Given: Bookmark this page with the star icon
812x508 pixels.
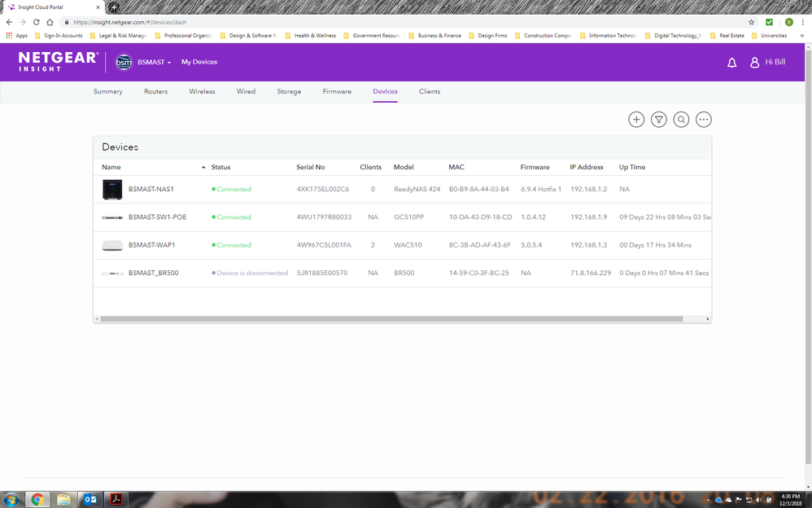Looking at the screenshot, I should click(752, 22).
